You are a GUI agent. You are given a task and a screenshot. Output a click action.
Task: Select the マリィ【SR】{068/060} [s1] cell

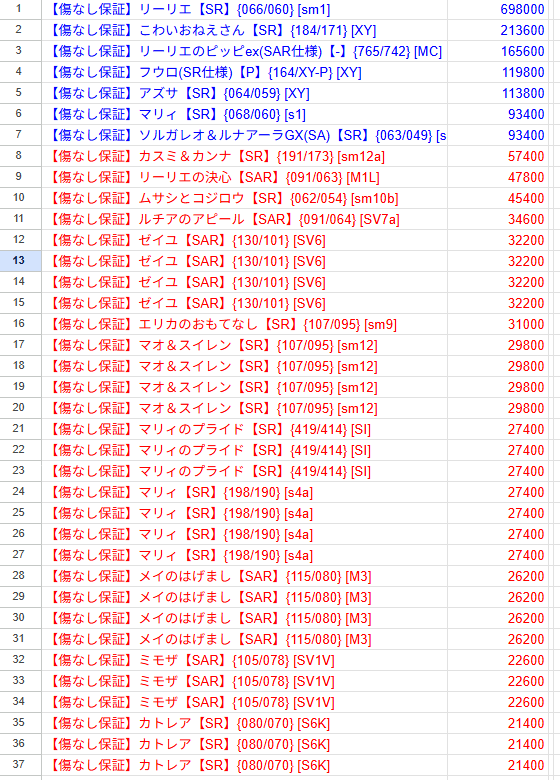(244, 114)
